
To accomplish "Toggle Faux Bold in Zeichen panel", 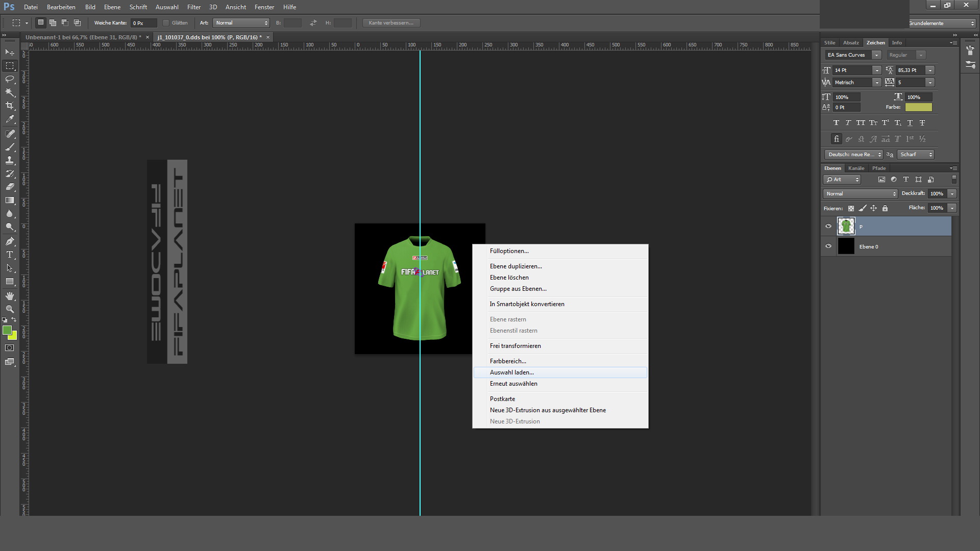I will 836,123.
